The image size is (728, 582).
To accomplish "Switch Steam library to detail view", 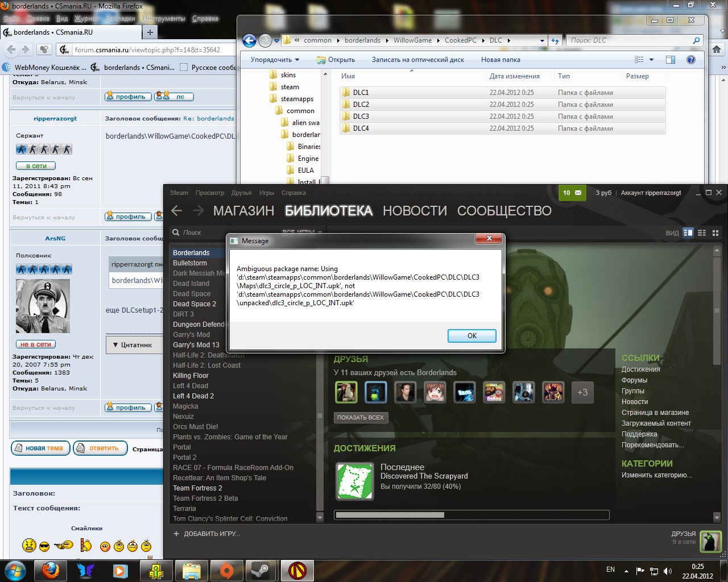I will (x=688, y=232).
